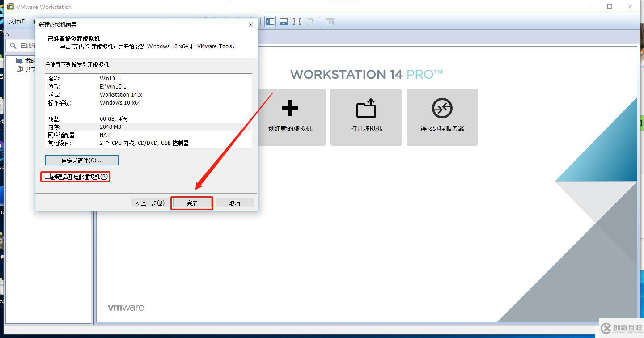Select 我的计算机 in the library tree
This screenshot has height=338, width=644.
(27, 60)
